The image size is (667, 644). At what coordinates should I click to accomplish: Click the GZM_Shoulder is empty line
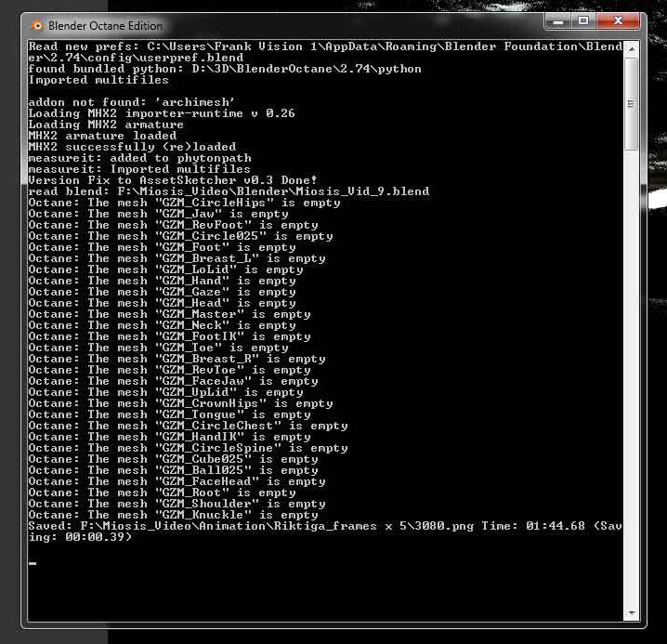[177, 504]
